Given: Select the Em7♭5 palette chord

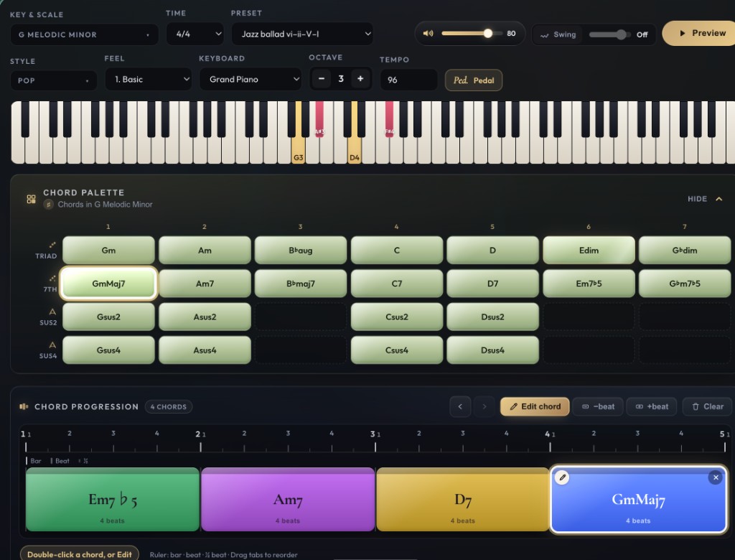Looking at the screenshot, I should [589, 284].
